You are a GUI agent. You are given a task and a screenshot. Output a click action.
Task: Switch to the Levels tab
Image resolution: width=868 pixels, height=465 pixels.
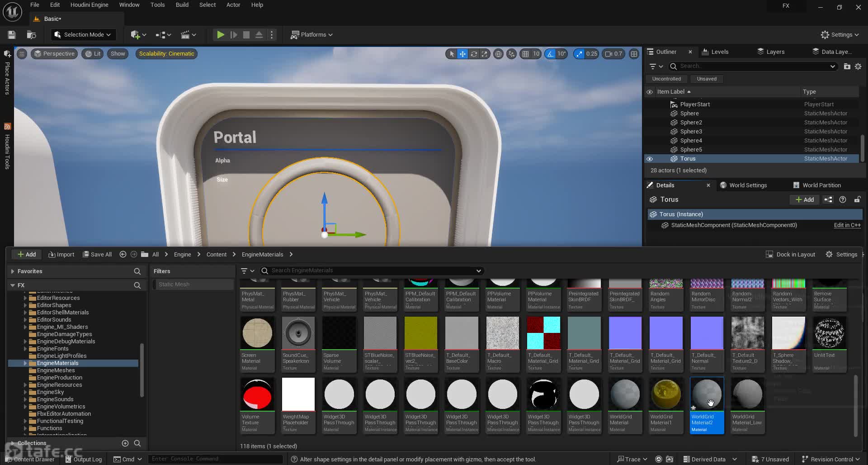(x=715, y=52)
